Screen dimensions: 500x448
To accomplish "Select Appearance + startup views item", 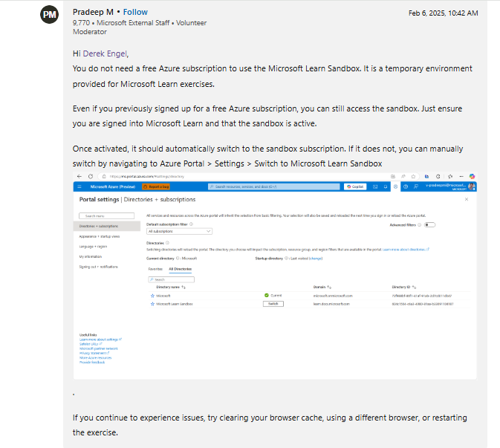I will coord(99,236).
